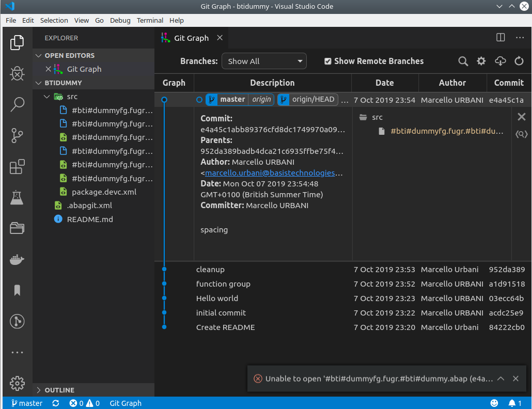
Task: Click the master branch label
Action: point(232,99)
